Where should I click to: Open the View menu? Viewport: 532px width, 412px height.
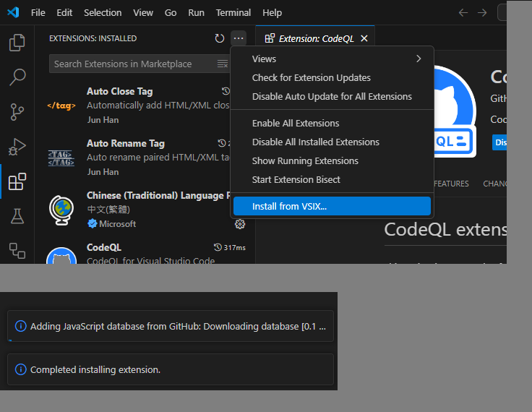coord(143,13)
